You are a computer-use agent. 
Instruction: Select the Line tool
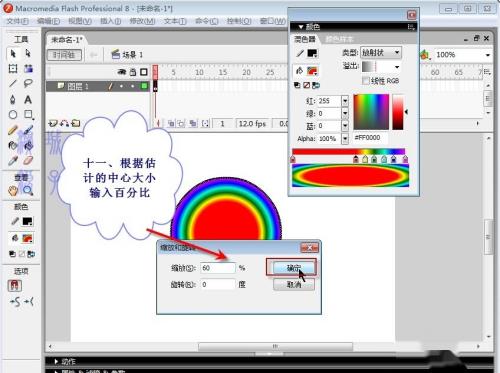point(13,83)
